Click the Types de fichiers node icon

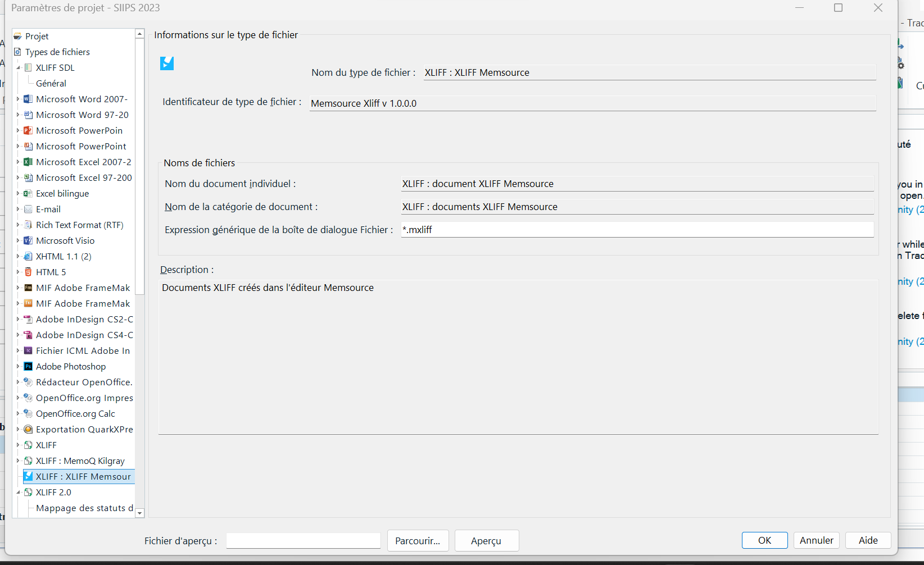click(x=17, y=52)
